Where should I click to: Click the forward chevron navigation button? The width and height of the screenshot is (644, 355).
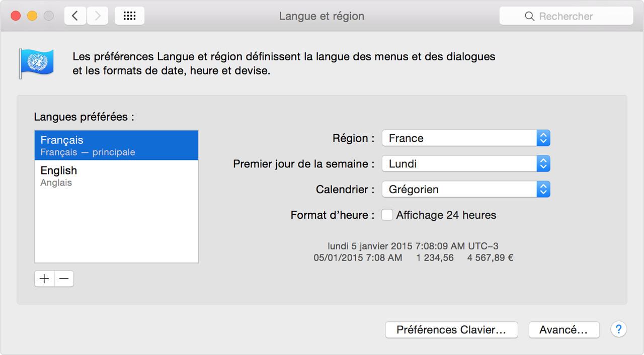click(x=97, y=16)
